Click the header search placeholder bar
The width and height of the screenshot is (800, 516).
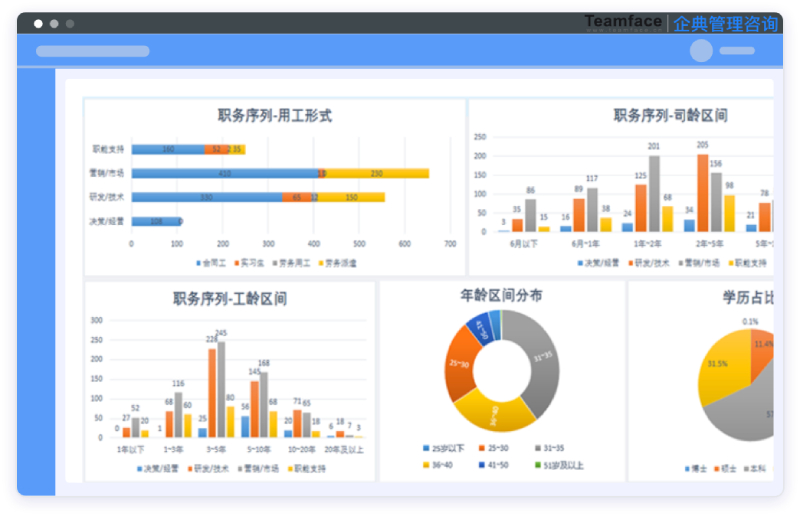click(92, 51)
